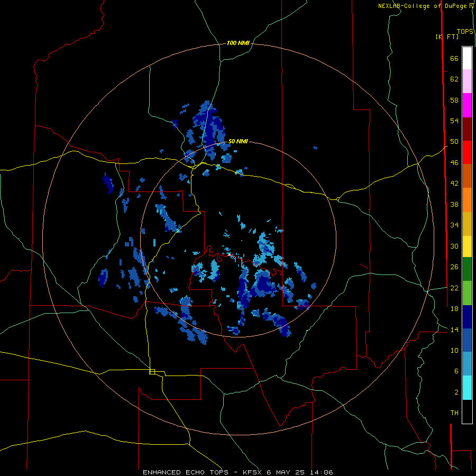Click the magenta 58 kft legend swatch
Image resolution: width=476 pixels, height=476 pixels.
(x=467, y=105)
